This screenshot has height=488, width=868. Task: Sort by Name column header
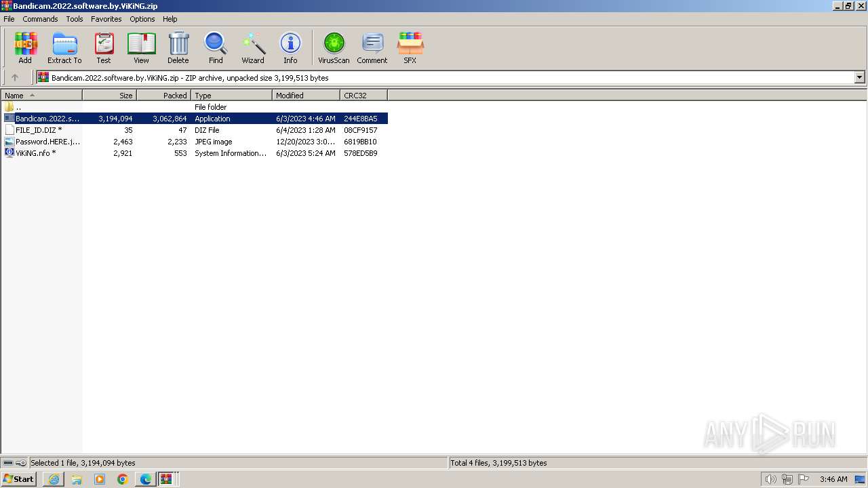tap(41, 96)
